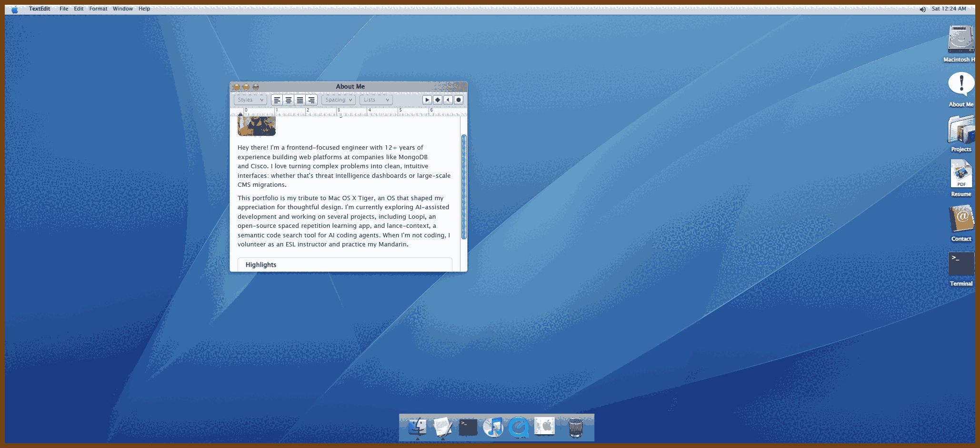The height and width of the screenshot is (448, 980).
Task: Click the vertical scrollbar thumb in About Me
Action: click(x=464, y=187)
